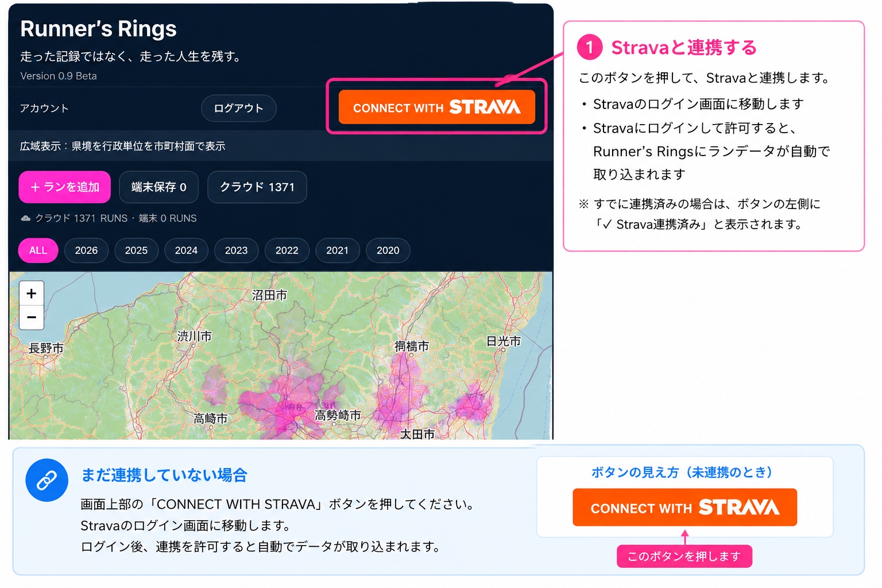
Task: Filter runs by year 2025
Action: coord(136,250)
